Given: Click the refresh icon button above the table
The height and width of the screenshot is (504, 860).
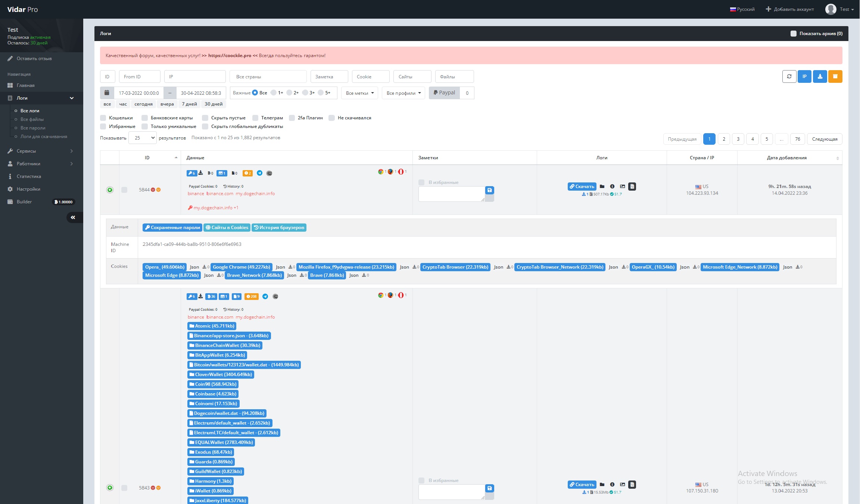Looking at the screenshot, I should pyautogui.click(x=789, y=76).
